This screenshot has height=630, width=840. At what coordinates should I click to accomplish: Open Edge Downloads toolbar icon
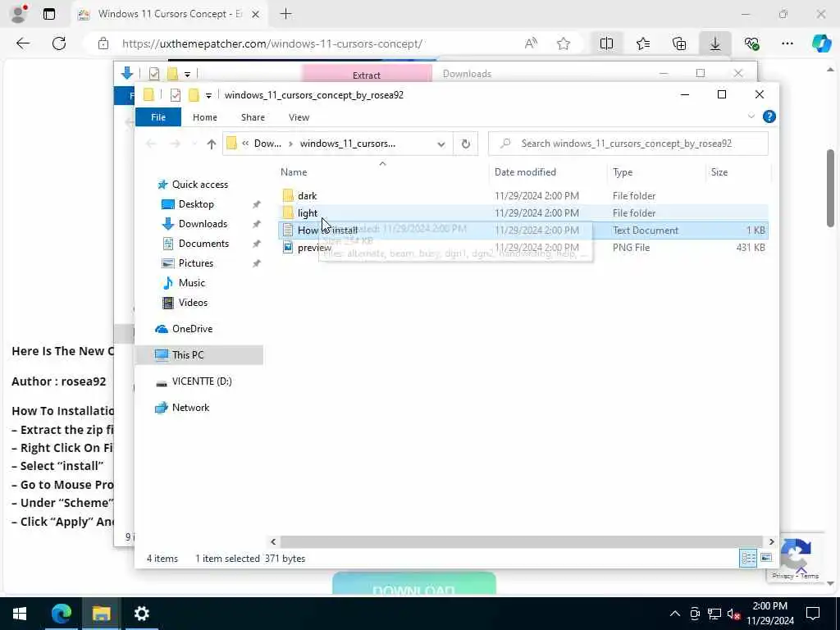pyautogui.click(x=715, y=44)
